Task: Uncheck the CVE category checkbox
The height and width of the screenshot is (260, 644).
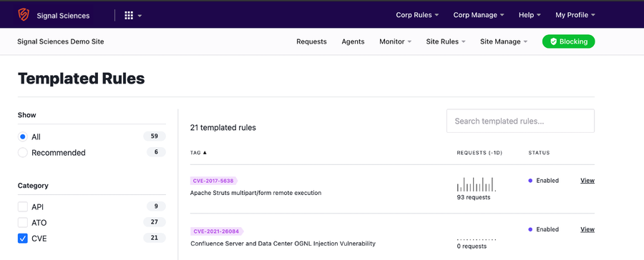Action: [x=23, y=239]
